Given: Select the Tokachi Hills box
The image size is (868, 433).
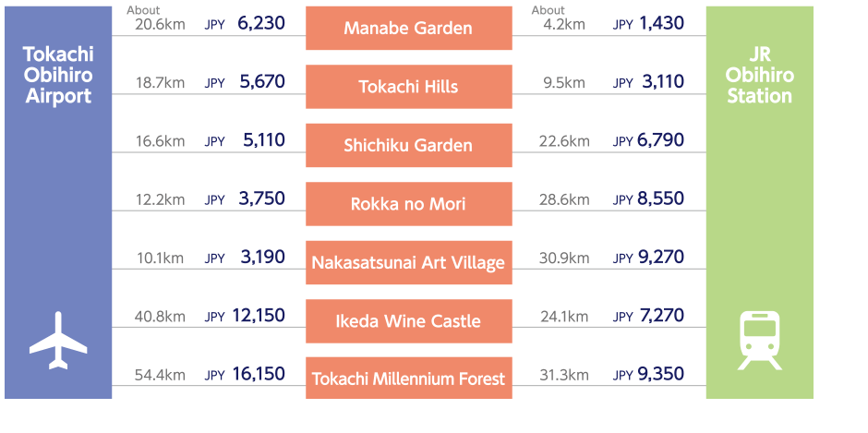Looking at the screenshot, I should (408, 87).
